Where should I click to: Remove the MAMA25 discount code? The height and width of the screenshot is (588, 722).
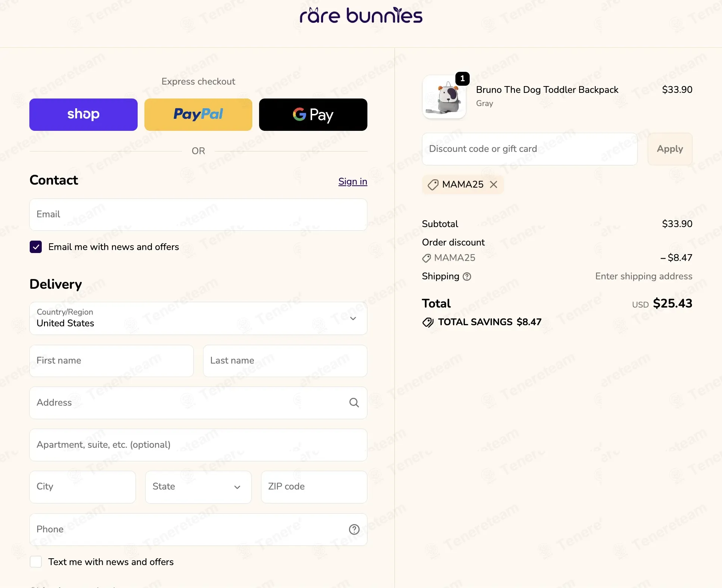click(493, 185)
